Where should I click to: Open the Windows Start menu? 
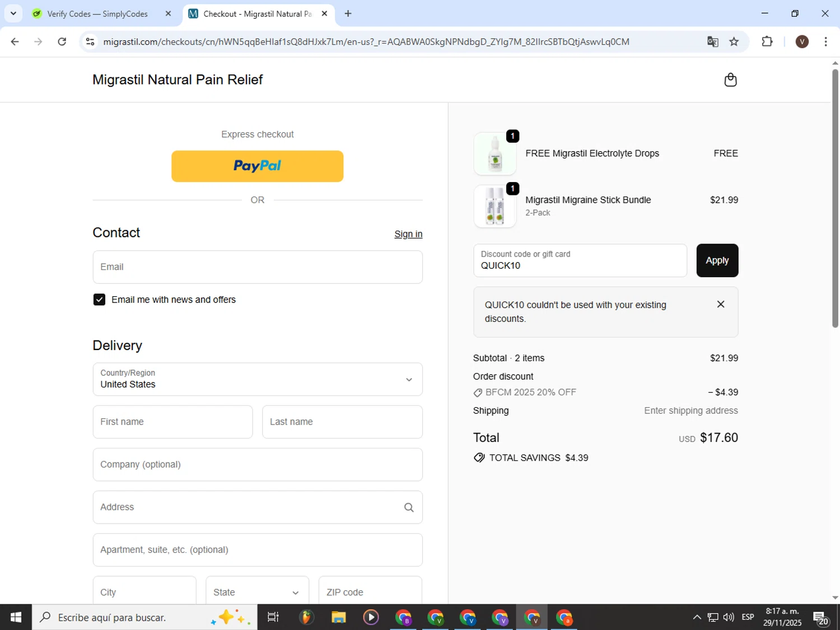coord(16,617)
